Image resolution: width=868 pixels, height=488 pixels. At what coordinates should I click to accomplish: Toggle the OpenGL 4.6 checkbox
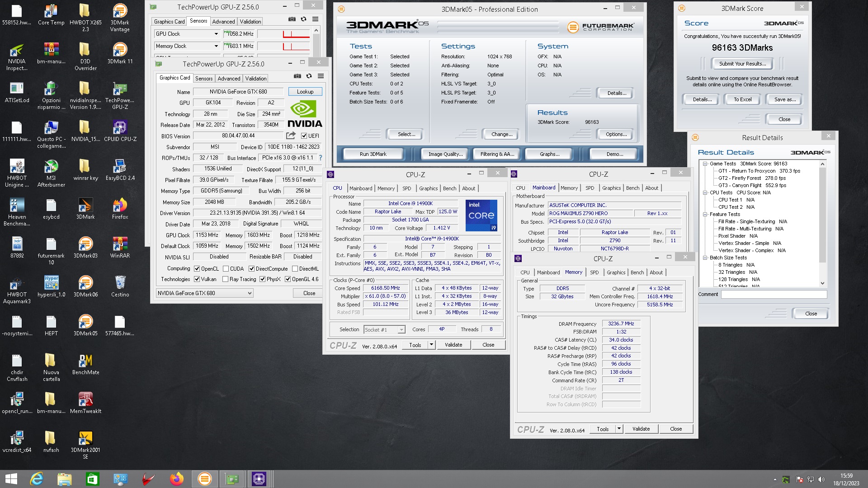pos(288,279)
